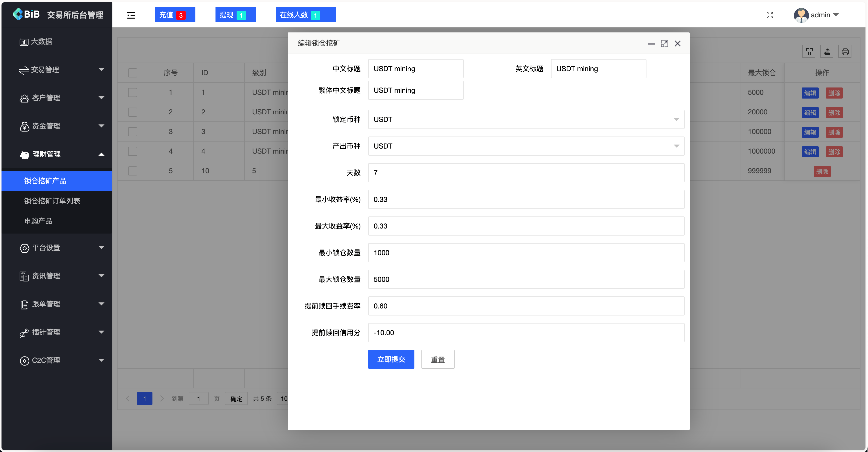
Task: Select the column display settings grid icon
Action: pyautogui.click(x=809, y=51)
